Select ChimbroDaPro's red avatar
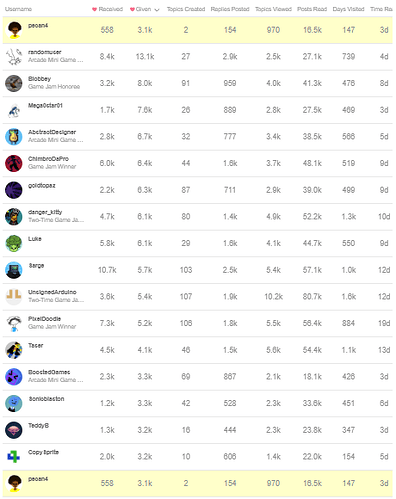The height and width of the screenshot is (499, 396). point(14,163)
